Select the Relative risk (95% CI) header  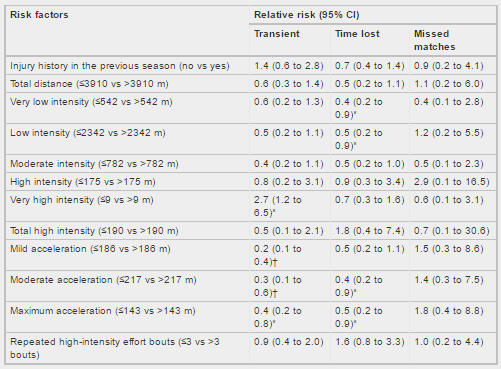[307, 15]
